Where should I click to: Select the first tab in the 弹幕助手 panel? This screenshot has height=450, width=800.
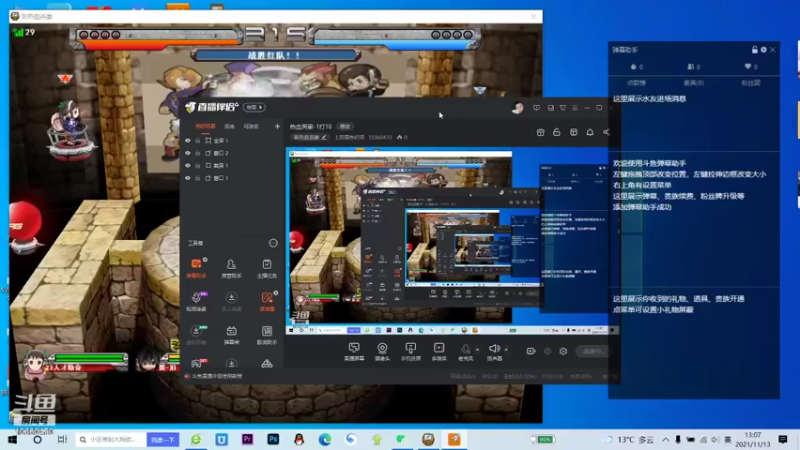coord(636,83)
